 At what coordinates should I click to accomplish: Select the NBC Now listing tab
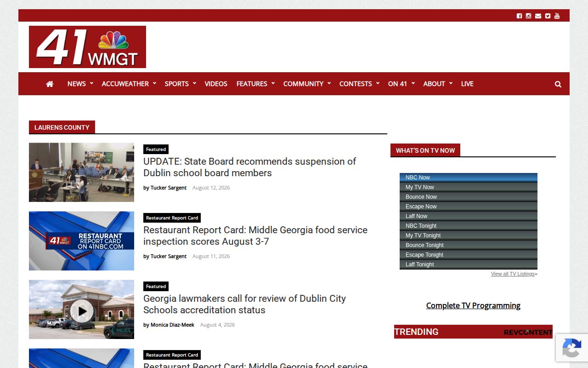click(x=469, y=178)
